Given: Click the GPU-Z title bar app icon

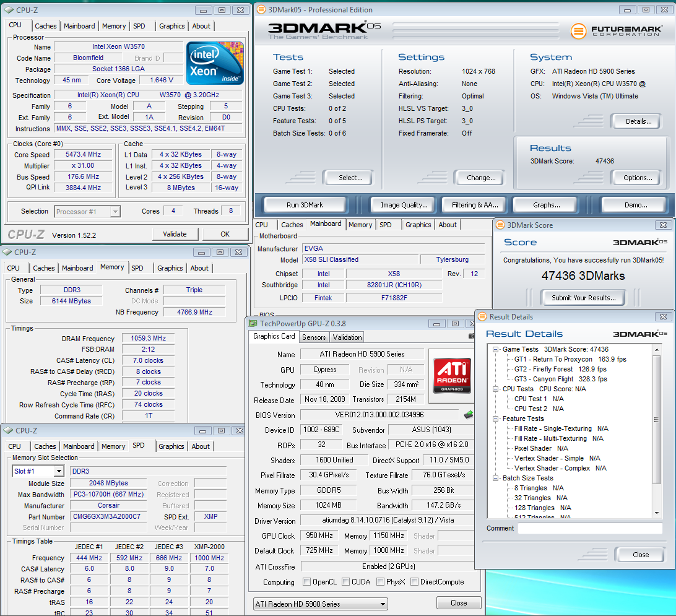Looking at the screenshot, I should 253,323.
